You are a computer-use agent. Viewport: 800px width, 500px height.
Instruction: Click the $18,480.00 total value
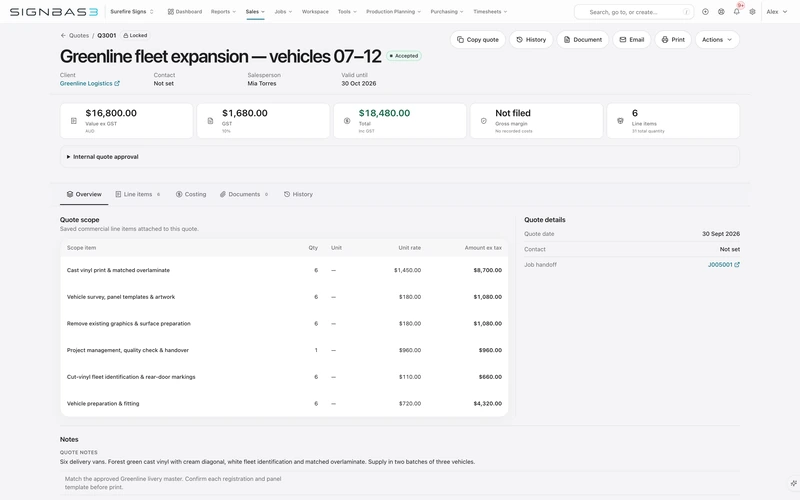point(384,113)
